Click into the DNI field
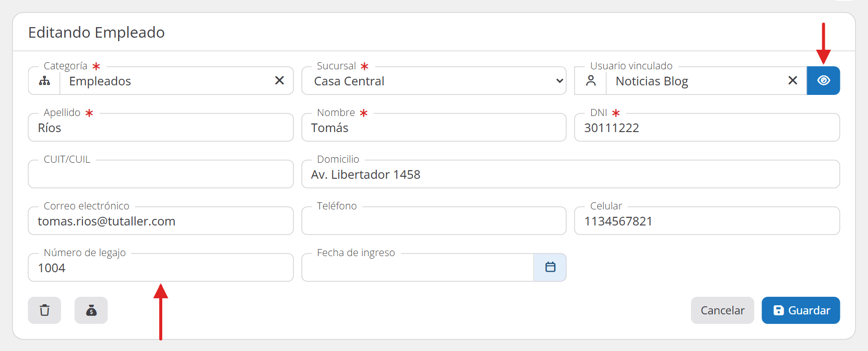 coord(707,128)
